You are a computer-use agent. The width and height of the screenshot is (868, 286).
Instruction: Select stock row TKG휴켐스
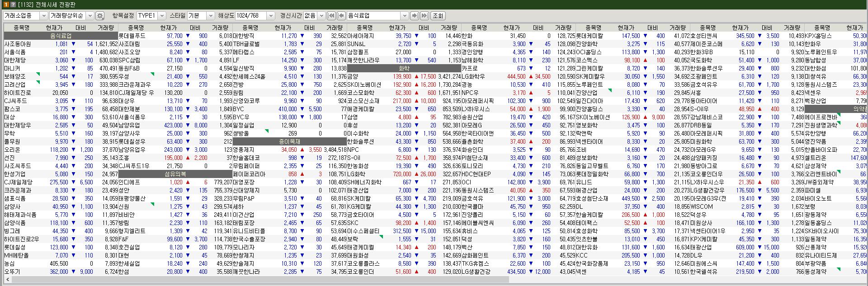point(519,263)
